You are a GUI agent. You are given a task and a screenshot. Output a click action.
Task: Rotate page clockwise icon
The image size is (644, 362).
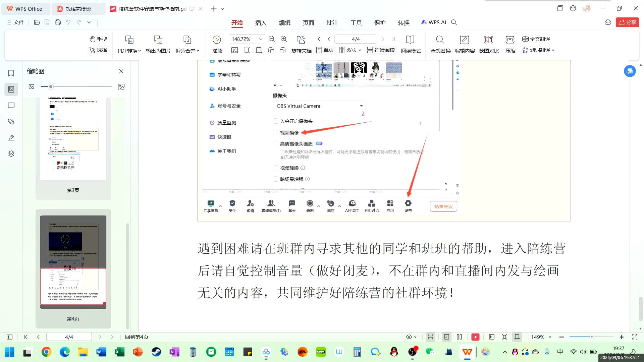tap(283, 50)
